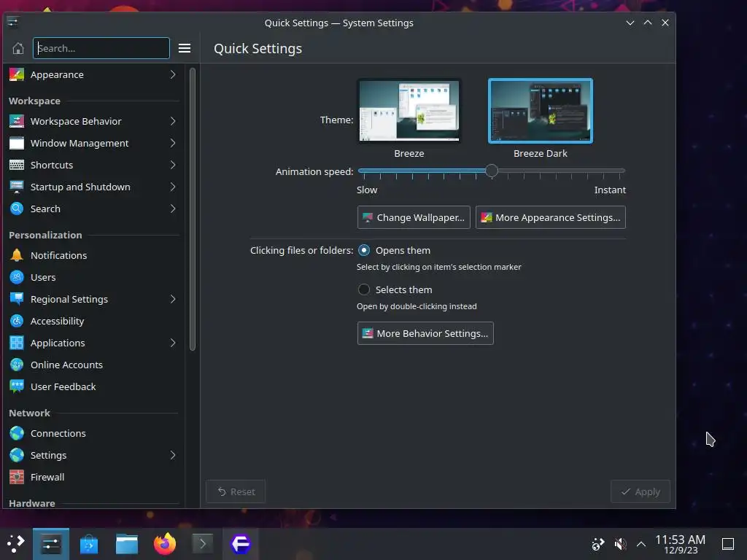Click the Apply button
The height and width of the screenshot is (560, 747).
[640, 492]
